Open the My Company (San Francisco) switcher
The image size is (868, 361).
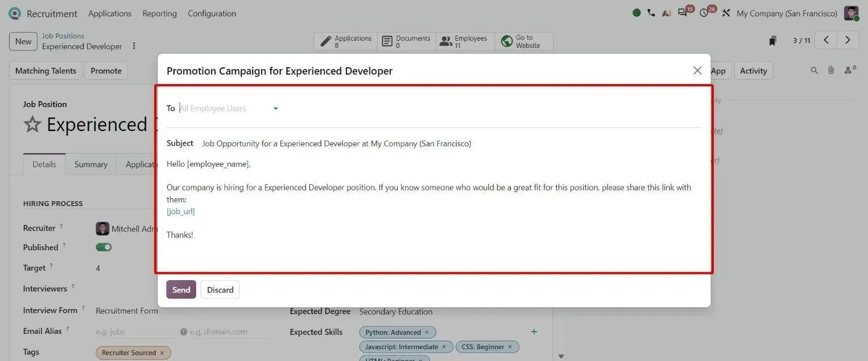pos(787,14)
